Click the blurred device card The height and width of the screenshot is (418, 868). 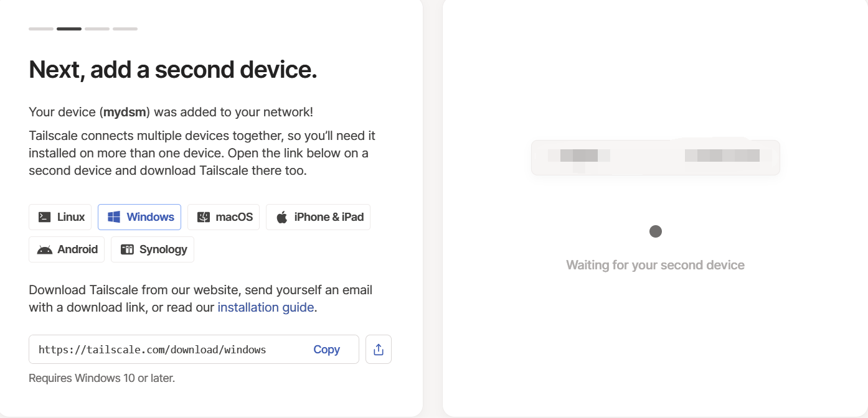point(656,157)
